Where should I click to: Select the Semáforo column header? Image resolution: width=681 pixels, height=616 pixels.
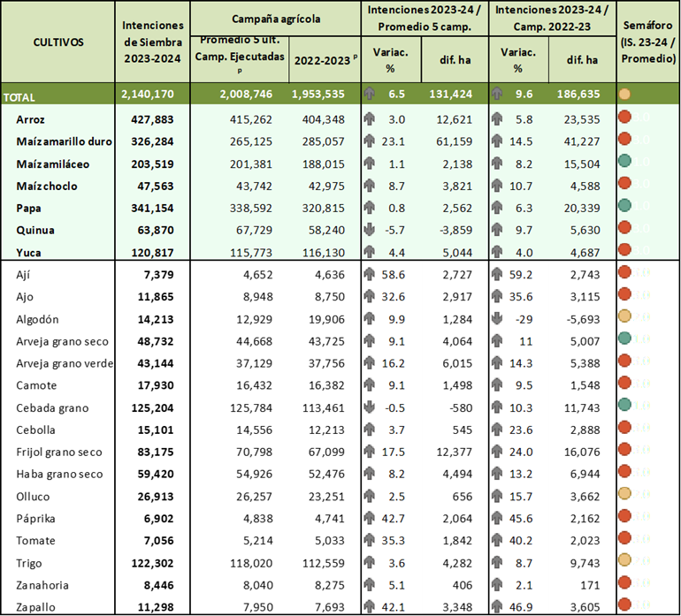[649, 42]
